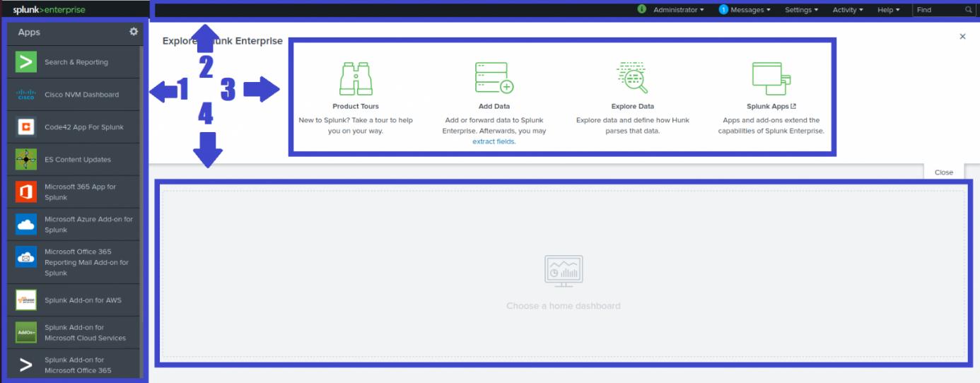
Task: Click the ES Content Updates icon
Action: click(26, 160)
